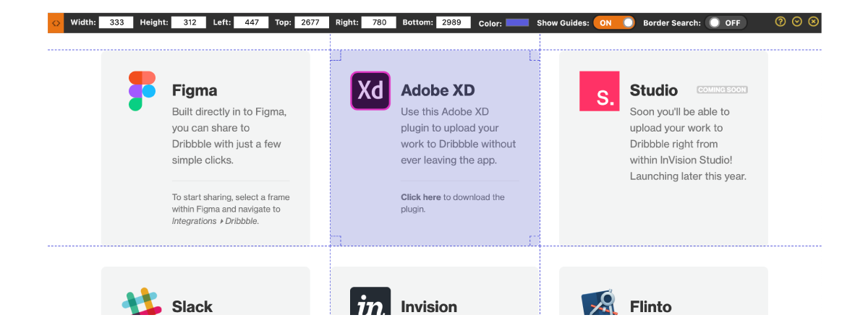868x328 pixels.
Task: Edit the Width input field
Action: [116, 23]
